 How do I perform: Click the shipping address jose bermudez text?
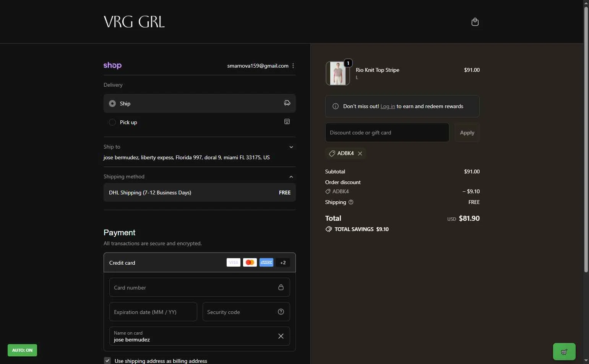[187, 157]
